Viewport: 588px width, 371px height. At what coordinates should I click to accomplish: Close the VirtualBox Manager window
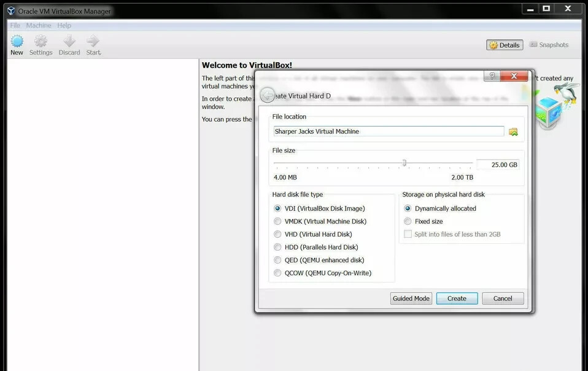click(568, 9)
